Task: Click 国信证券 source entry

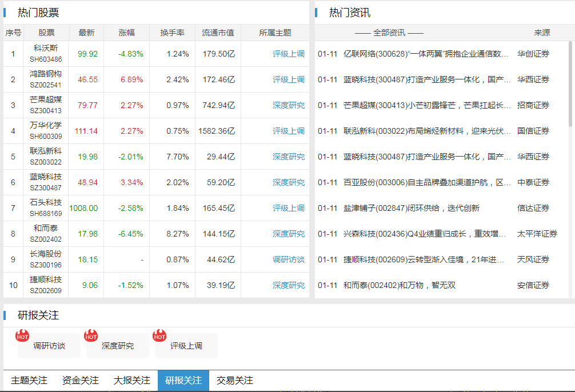Action: (x=533, y=131)
